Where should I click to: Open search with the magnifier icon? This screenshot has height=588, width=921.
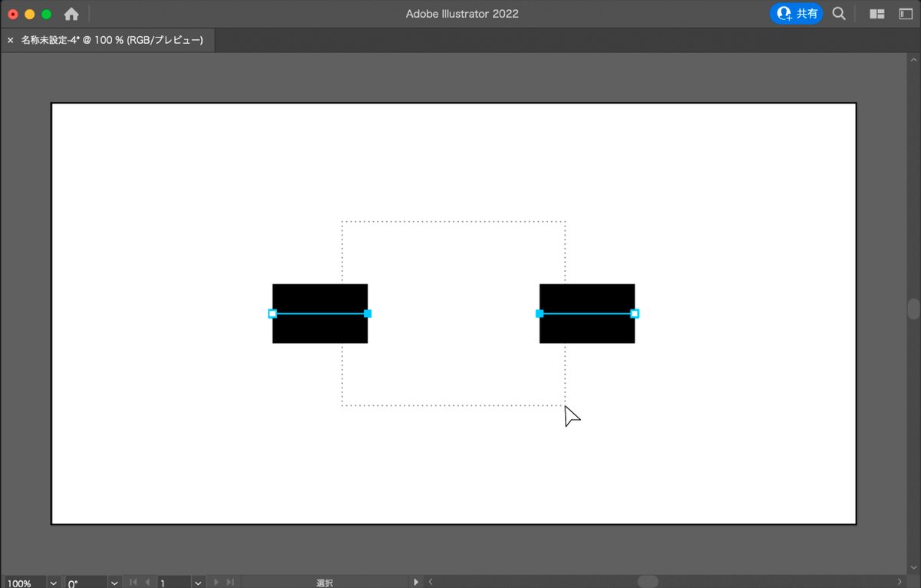coord(840,14)
